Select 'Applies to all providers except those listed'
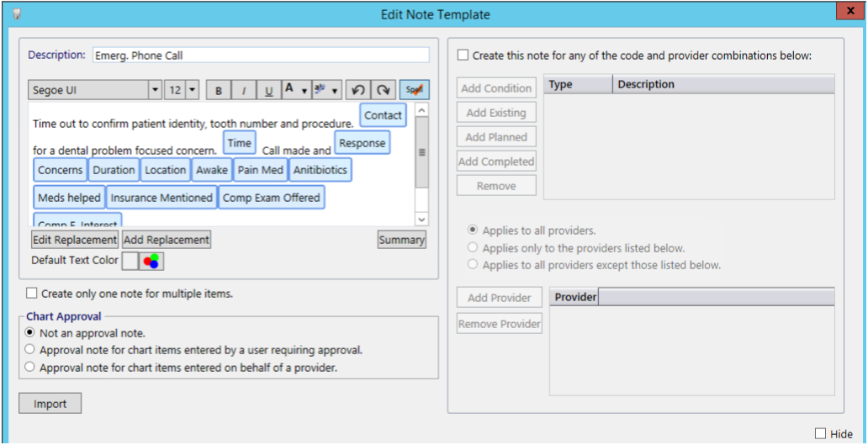 [x=473, y=265]
